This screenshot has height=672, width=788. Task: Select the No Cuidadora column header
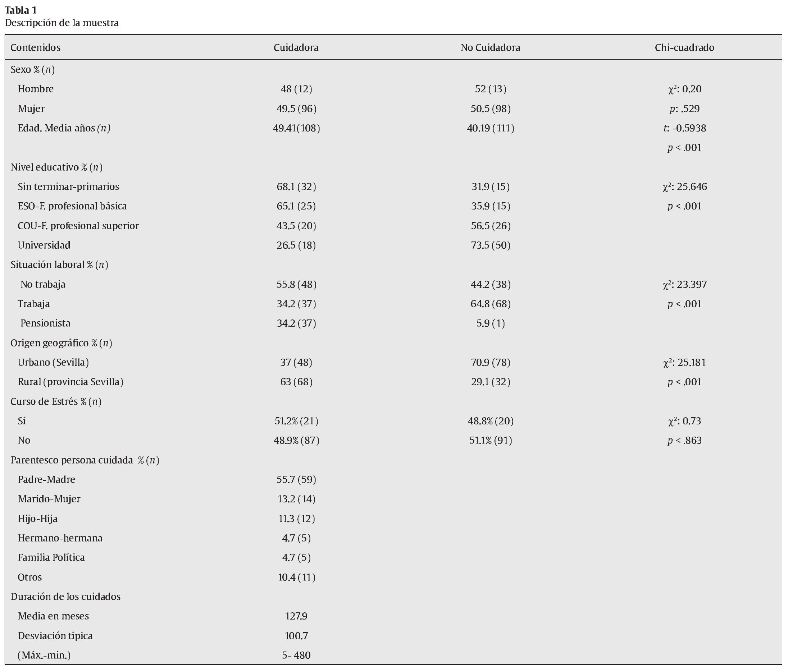pos(490,47)
